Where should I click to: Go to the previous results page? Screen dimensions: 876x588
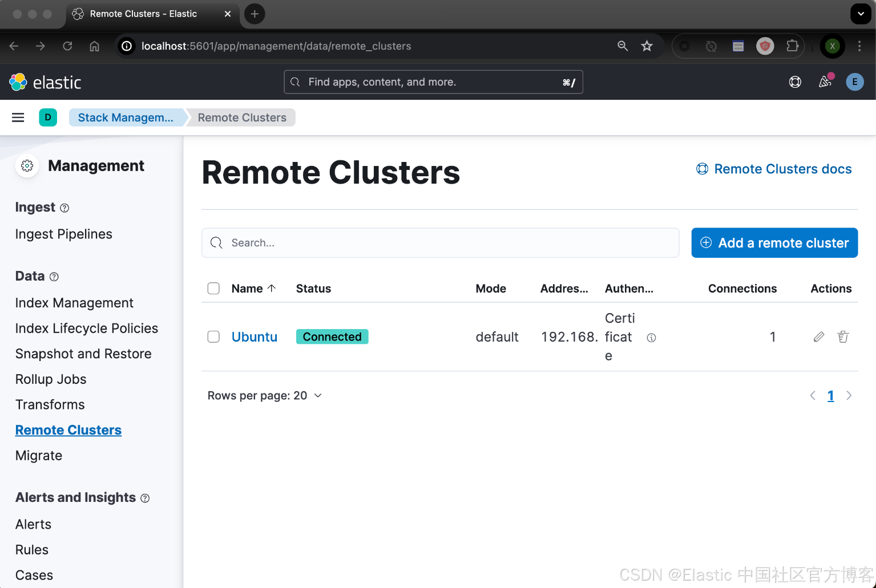click(x=813, y=396)
